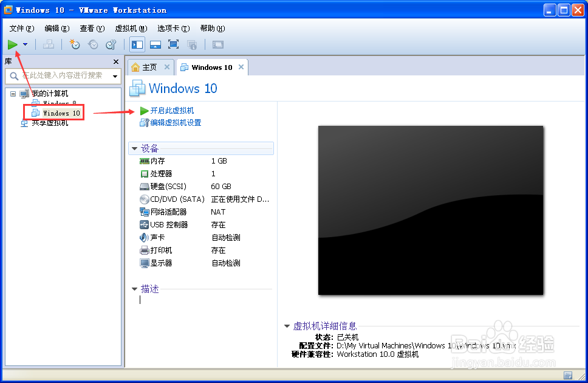This screenshot has width=588, height=383.
Task: Select 我的计算机 in the library tree
Action: (50, 94)
